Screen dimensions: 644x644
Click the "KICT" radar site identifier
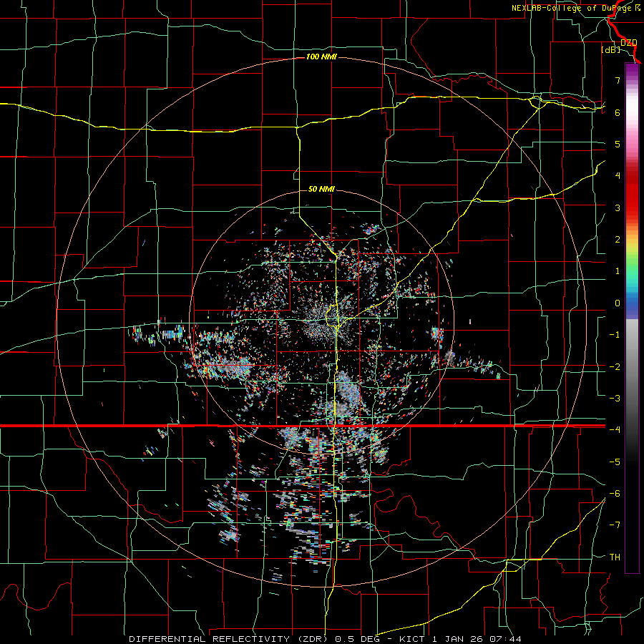(x=411, y=639)
